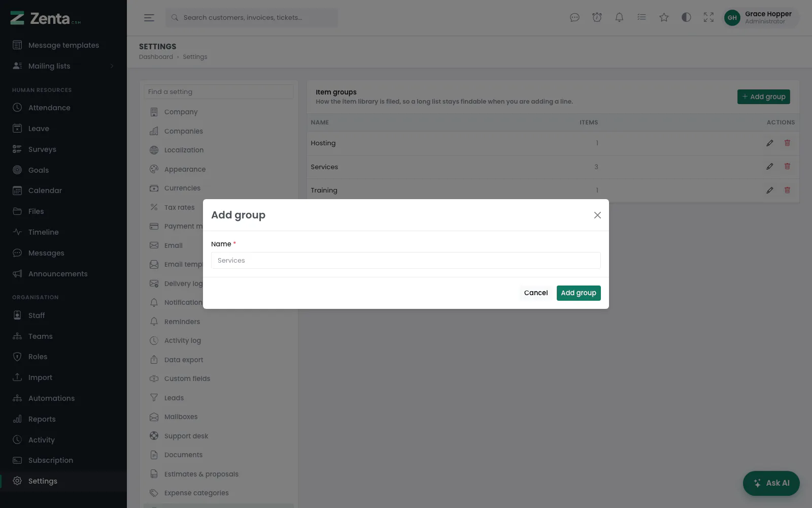Toggle the sidebar hamburger menu
The height and width of the screenshot is (508, 812).
click(x=149, y=18)
